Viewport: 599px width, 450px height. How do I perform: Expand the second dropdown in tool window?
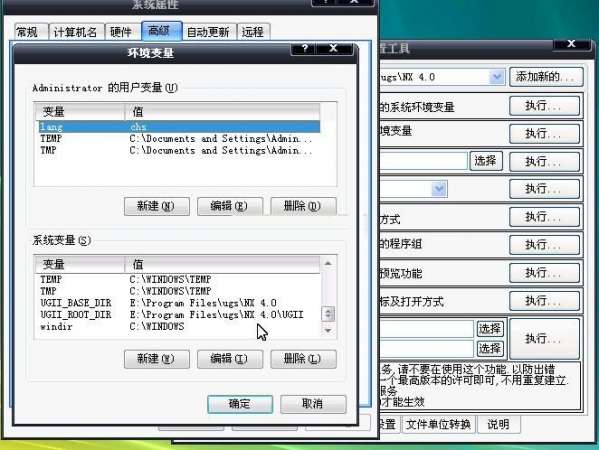point(439,189)
